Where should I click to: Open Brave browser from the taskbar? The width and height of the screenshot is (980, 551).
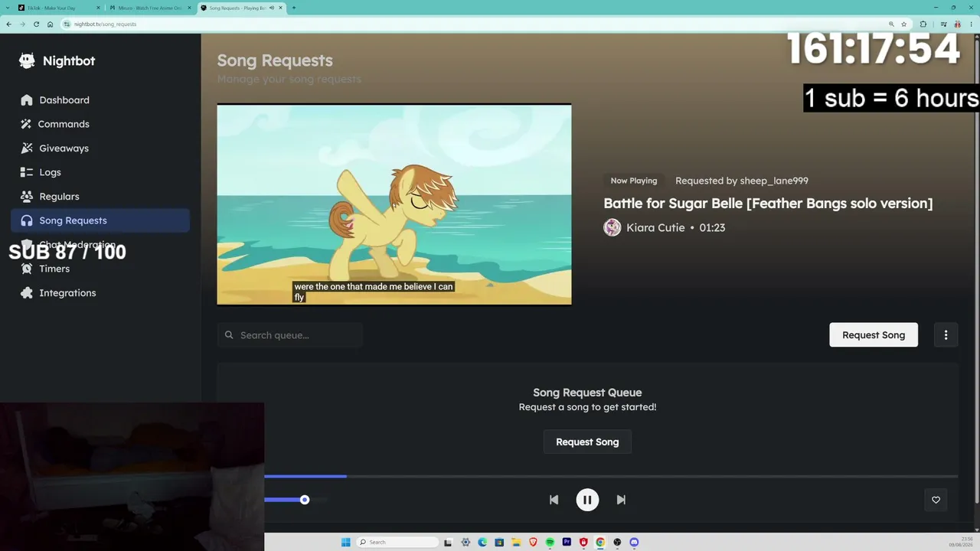click(x=533, y=543)
